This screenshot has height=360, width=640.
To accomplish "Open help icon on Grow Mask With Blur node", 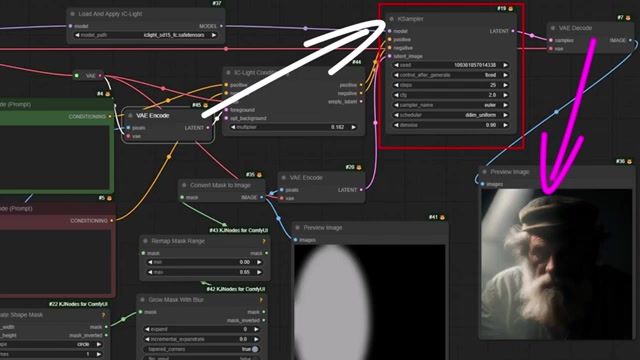I will [x=261, y=300].
